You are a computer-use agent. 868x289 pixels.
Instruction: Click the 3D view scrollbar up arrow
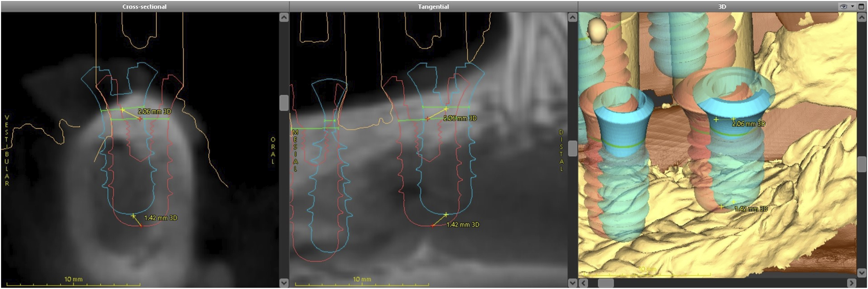click(x=862, y=17)
